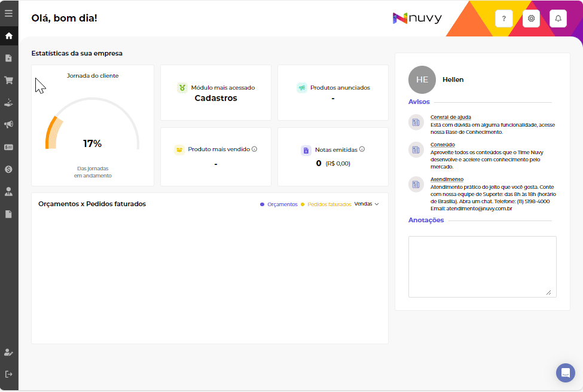Click info icon beside Produto mais vendido
The width and height of the screenshot is (583, 392).
click(255, 149)
